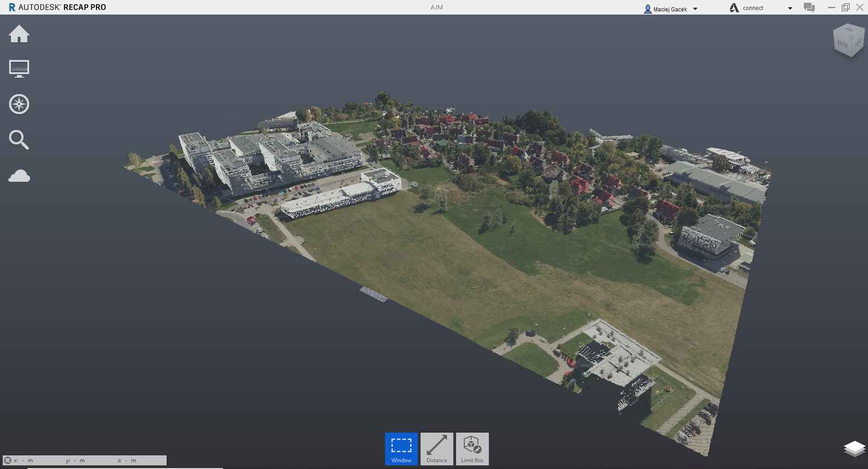Activate the Distance measurement tool
The image size is (868, 469).
(x=437, y=448)
